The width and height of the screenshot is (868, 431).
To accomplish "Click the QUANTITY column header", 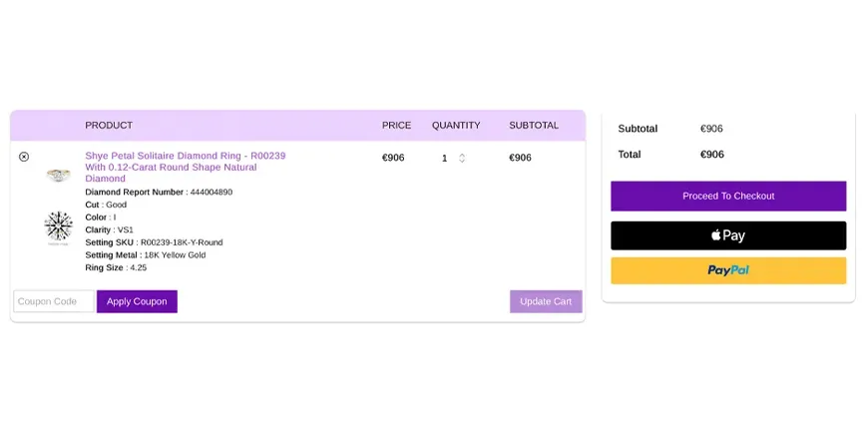I will (x=456, y=126).
